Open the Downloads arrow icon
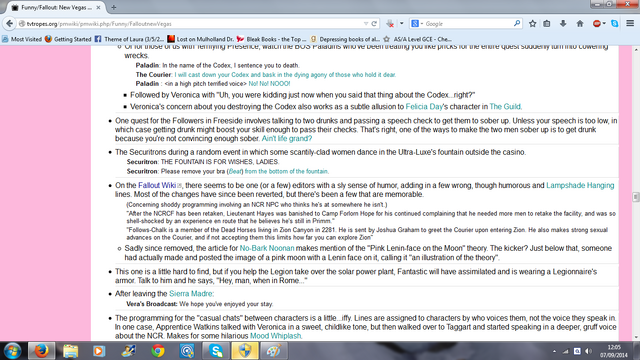640x360 pixels. [x=563, y=24]
